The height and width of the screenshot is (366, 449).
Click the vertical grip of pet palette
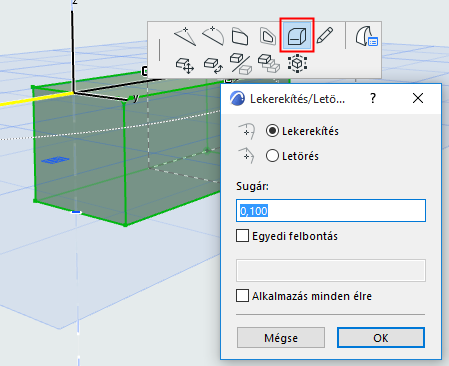[x=160, y=50]
